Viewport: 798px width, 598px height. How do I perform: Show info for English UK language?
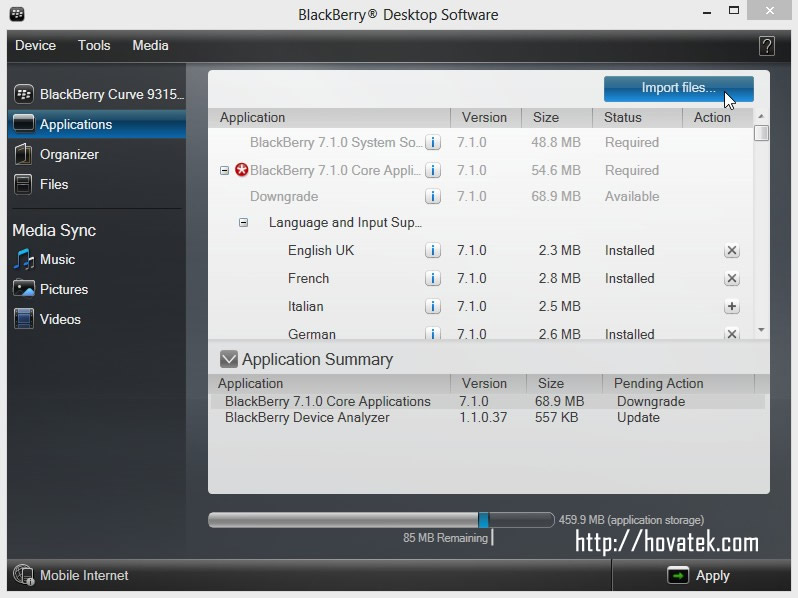(x=433, y=250)
